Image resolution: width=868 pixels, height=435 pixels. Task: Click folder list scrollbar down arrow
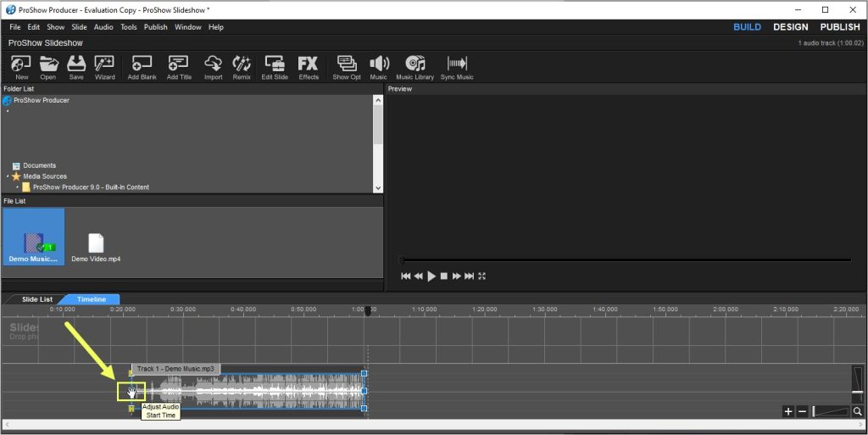(378, 188)
